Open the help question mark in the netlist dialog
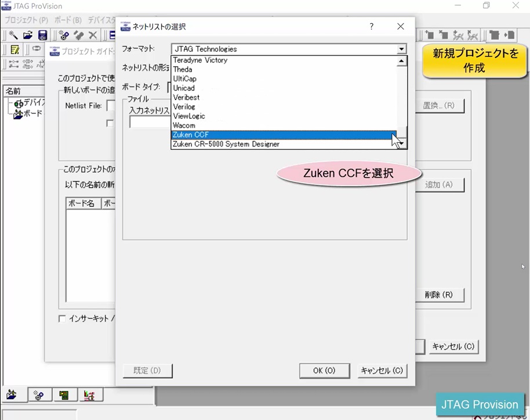This screenshot has width=530, height=420. pyautogui.click(x=372, y=26)
